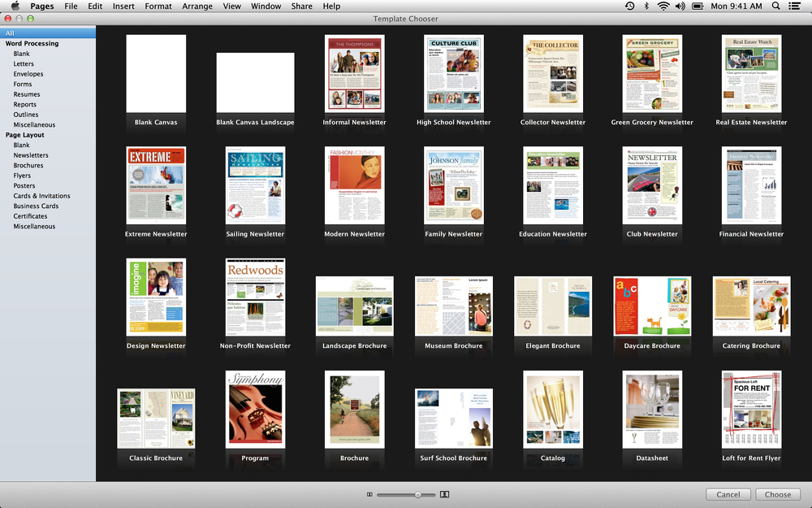Select Newsletters under Page Layout
Image resolution: width=812 pixels, height=508 pixels.
pos(31,155)
